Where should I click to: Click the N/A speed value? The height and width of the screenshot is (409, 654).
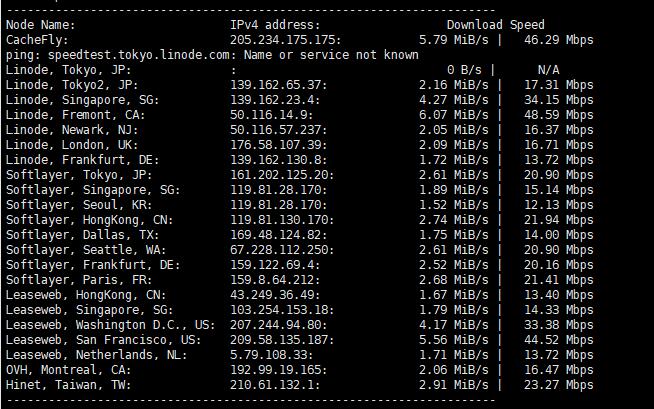(x=548, y=70)
